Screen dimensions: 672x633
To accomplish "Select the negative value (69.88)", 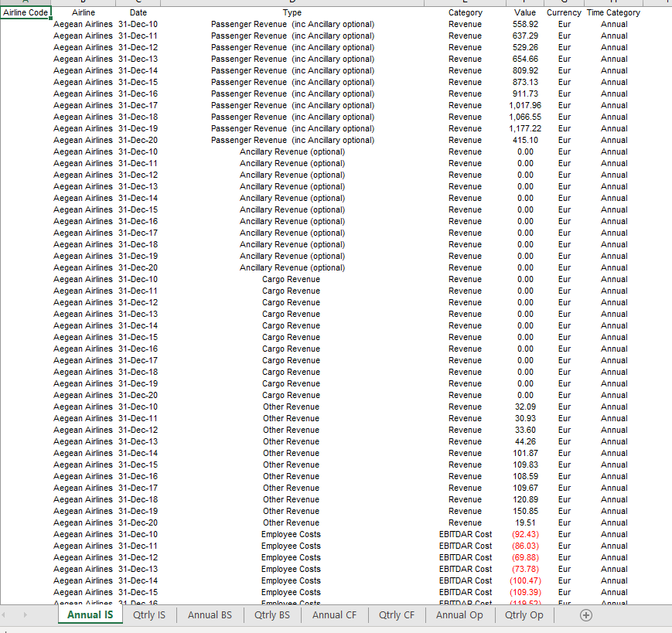I will coord(525,557).
